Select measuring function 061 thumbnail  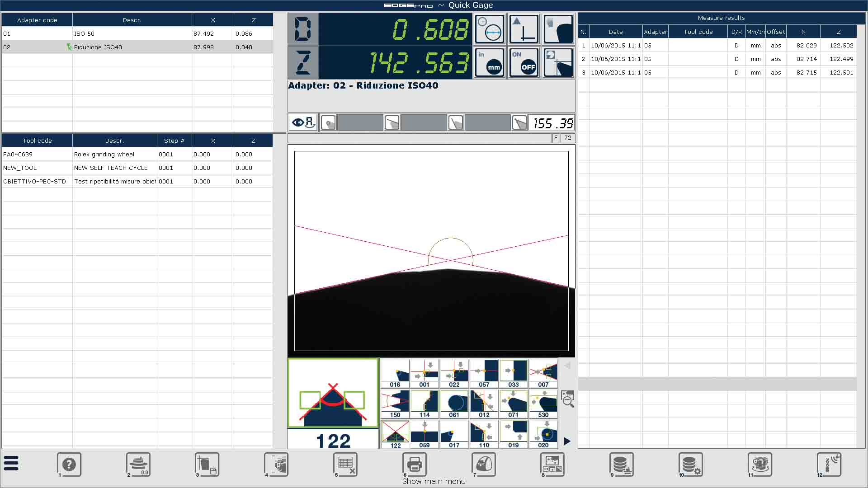(454, 404)
